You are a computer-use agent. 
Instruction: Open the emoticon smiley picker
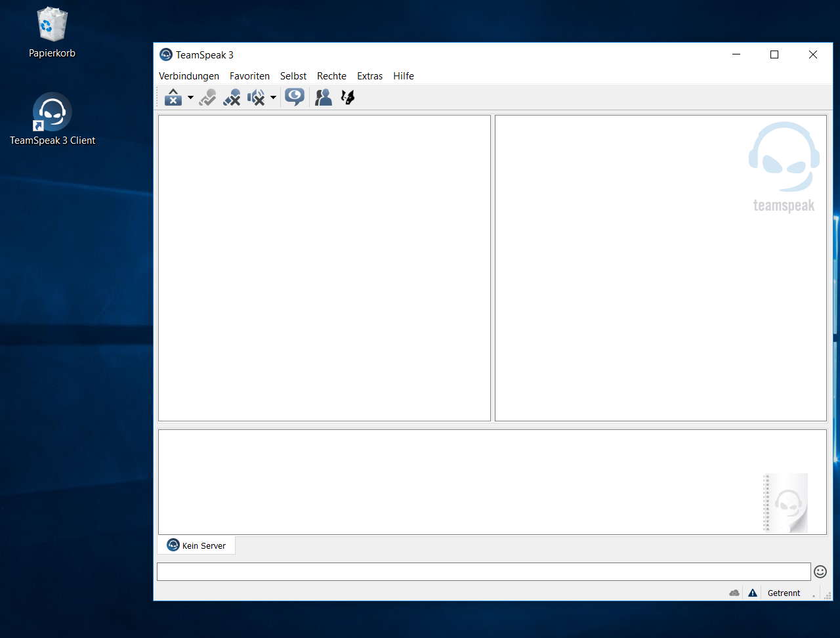[x=820, y=572]
